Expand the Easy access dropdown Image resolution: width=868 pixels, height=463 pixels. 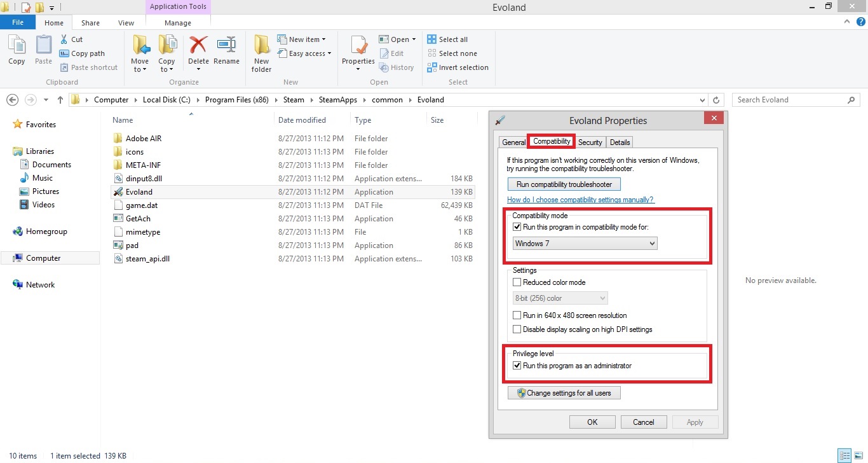pyautogui.click(x=329, y=53)
